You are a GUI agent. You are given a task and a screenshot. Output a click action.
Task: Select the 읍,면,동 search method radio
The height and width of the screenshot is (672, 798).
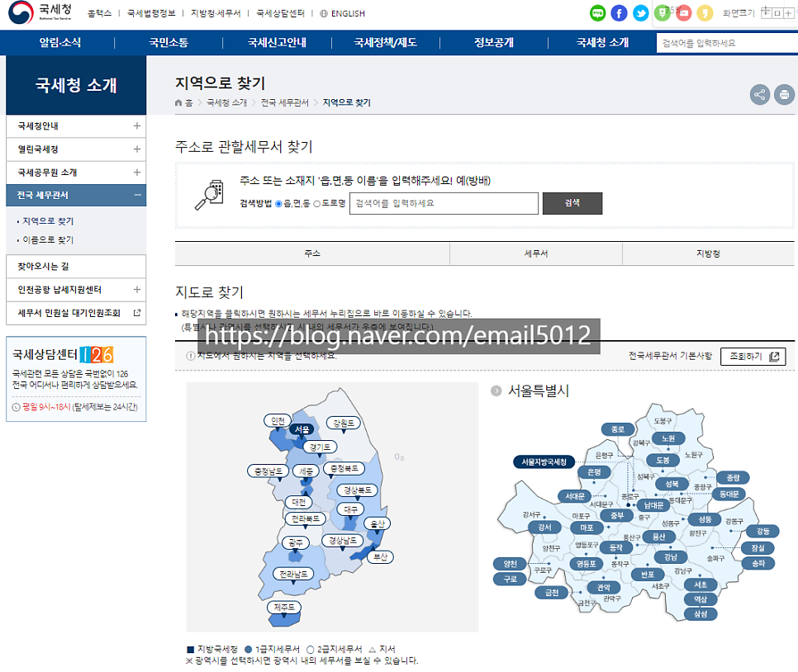[278, 203]
